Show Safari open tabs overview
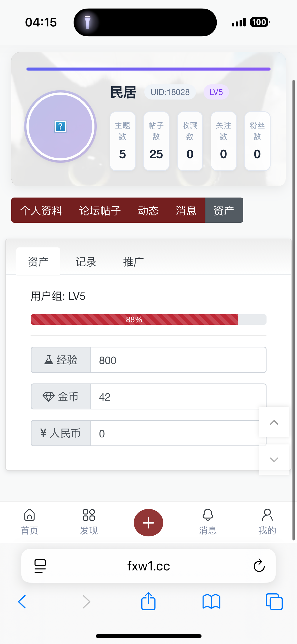 point(274,602)
